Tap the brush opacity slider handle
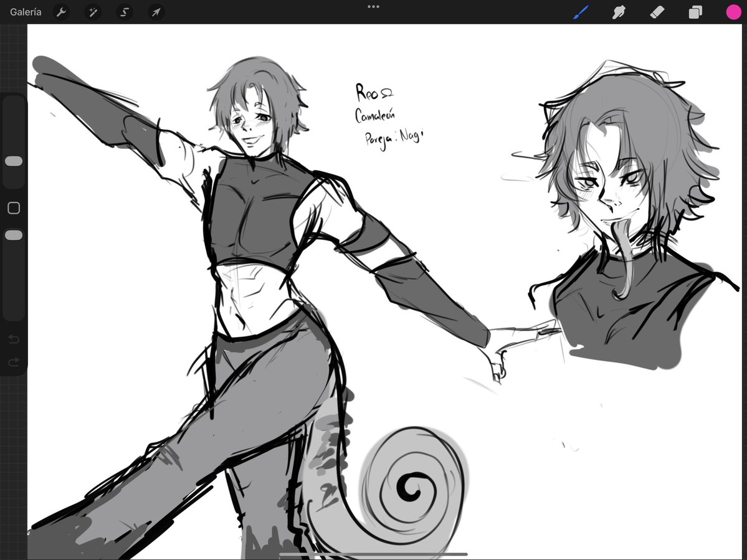747x560 pixels. (14, 235)
